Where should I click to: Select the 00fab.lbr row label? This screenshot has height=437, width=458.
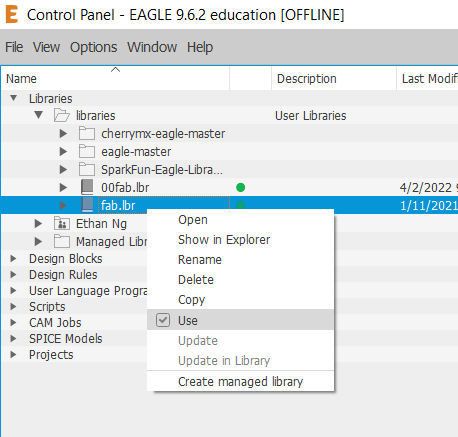pyautogui.click(x=125, y=188)
